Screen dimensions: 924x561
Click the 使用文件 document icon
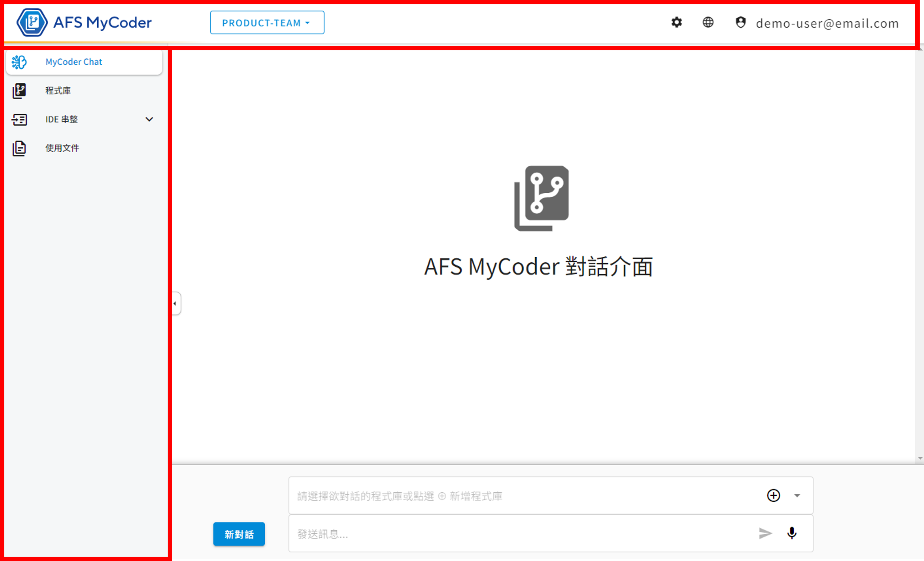point(19,148)
